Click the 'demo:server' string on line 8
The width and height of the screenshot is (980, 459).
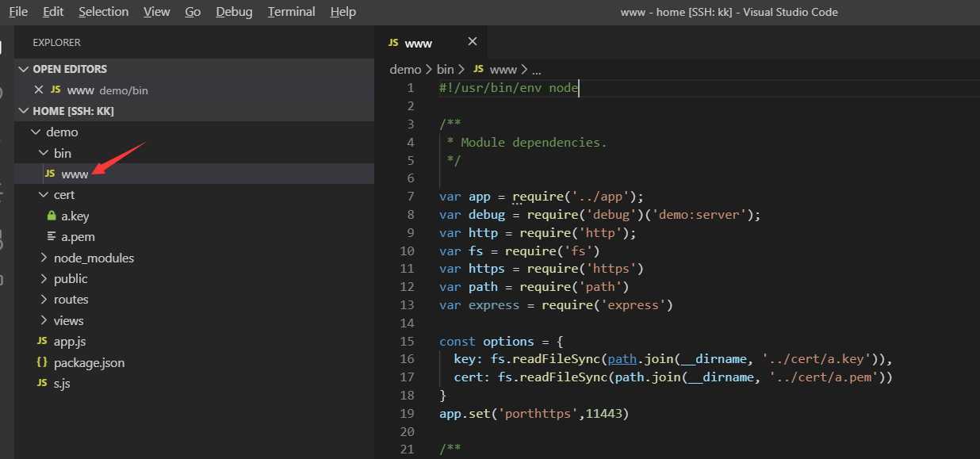[x=701, y=214]
